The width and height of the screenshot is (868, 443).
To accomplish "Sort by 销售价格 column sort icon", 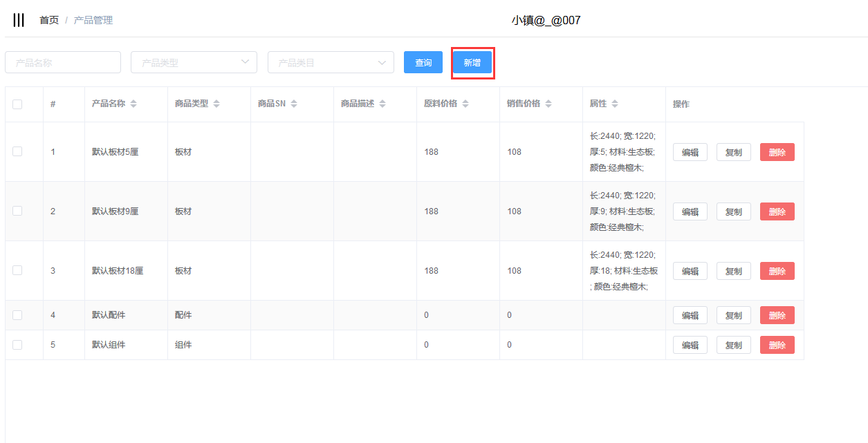I will click(x=548, y=104).
